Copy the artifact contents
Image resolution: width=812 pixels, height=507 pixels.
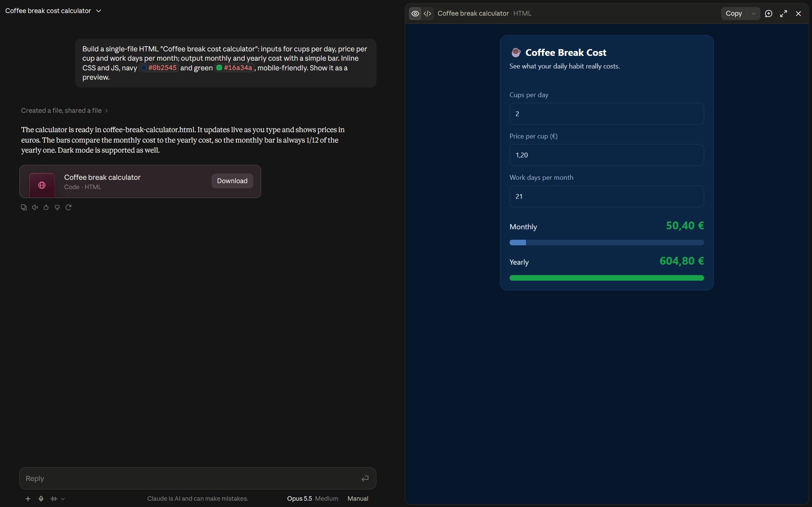click(734, 13)
